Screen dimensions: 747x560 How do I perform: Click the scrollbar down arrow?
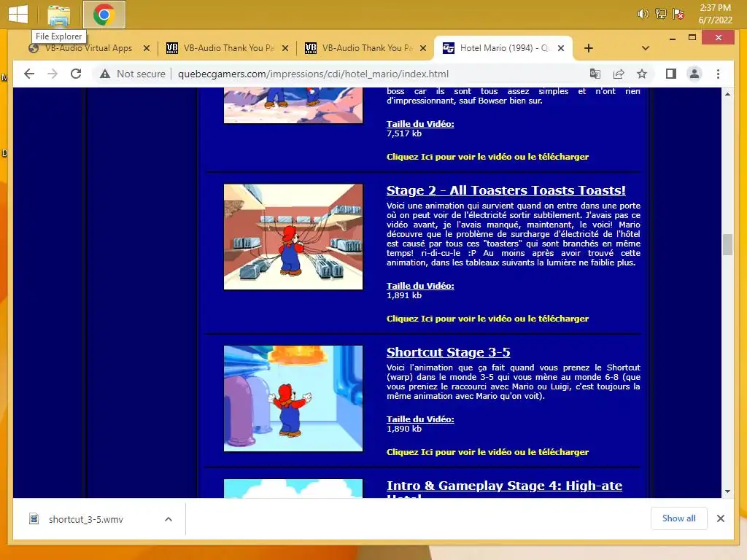[x=727, y=491]
